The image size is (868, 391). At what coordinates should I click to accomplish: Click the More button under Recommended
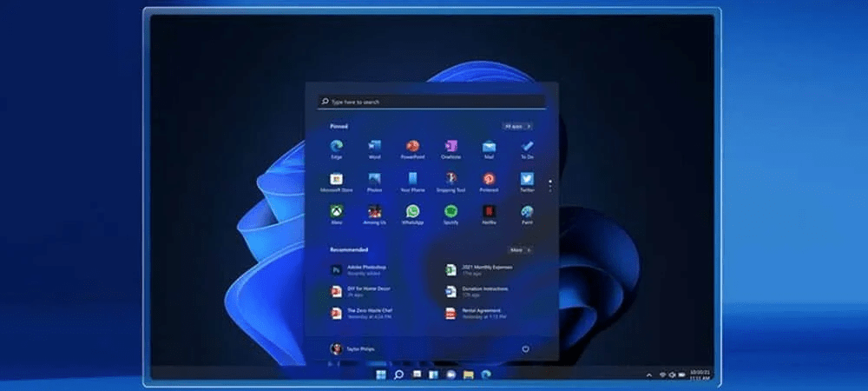click(519, 249)
